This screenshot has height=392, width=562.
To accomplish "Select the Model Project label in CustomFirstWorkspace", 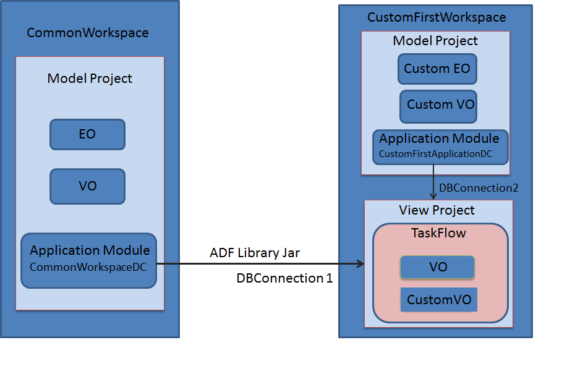I will tap(435, 41).
